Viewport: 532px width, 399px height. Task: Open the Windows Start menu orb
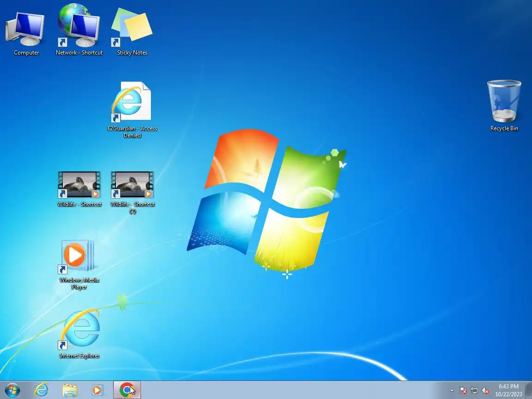click(x=12, y=390)
